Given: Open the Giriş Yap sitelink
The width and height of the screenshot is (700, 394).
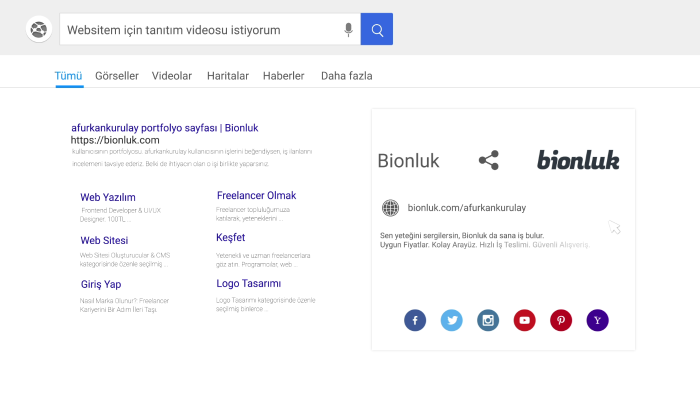Looking at the screenshot, I should 101,284.
